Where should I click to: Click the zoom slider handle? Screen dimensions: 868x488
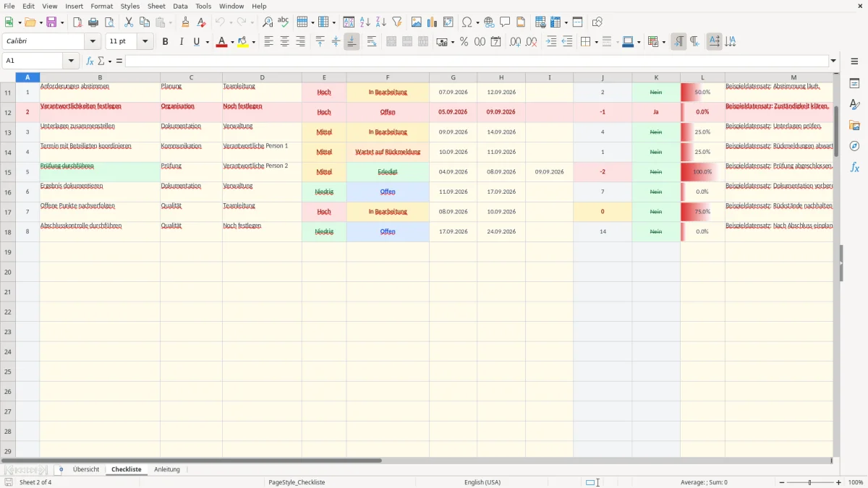click(810, 482)
